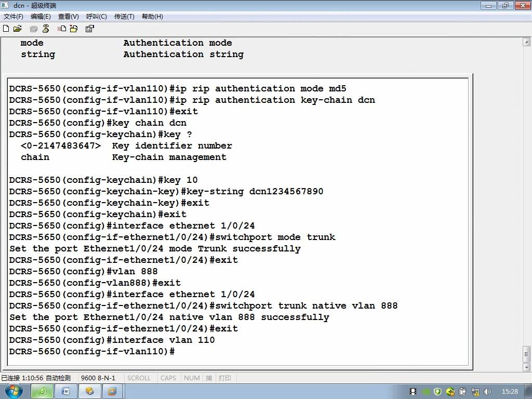Click the 已连接 1:10:56 status entry

[22, 378]
